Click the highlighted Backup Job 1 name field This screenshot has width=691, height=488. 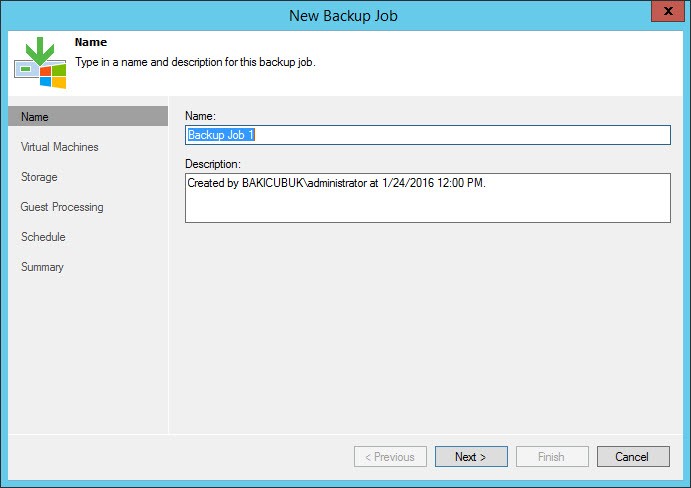click(x=427, y=135)
